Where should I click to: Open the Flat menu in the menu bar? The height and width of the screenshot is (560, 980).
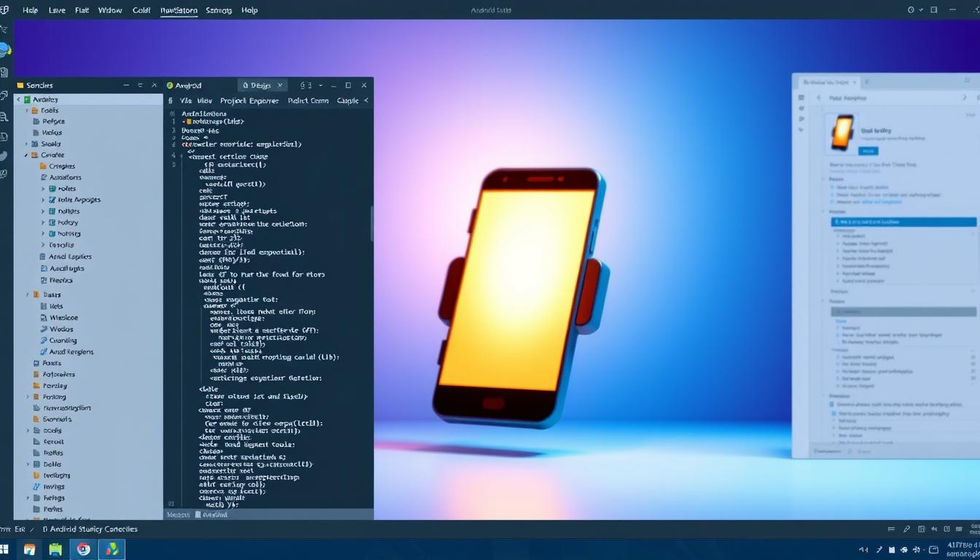(82, 10)
